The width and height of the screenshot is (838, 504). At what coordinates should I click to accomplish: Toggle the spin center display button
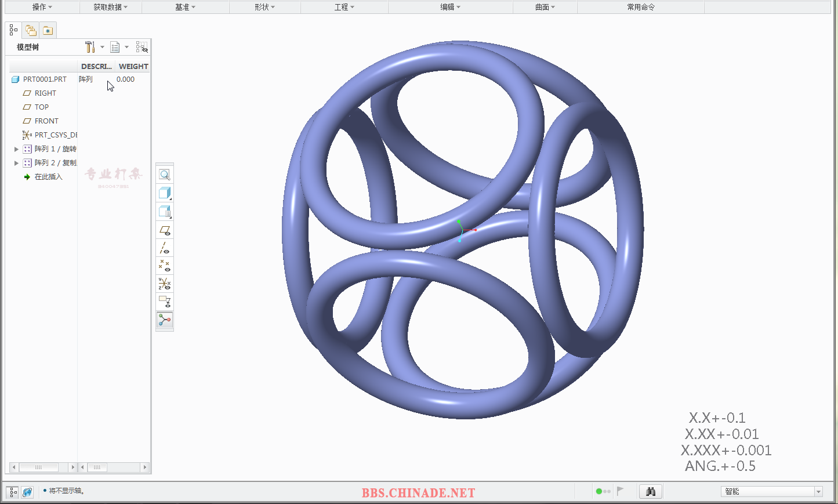165,320
